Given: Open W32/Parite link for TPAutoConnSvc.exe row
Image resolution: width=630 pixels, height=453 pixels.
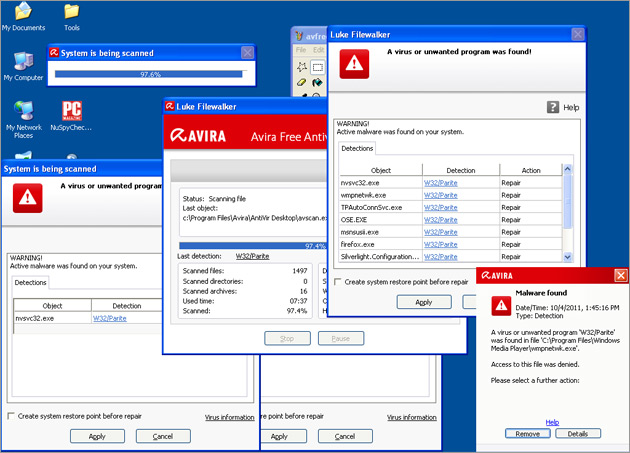Looking at the screenshot, I should coord(441,207).
